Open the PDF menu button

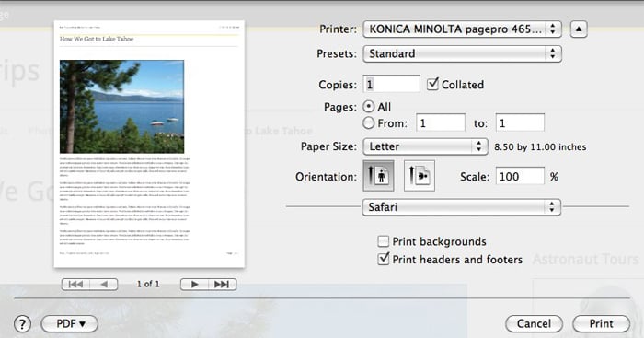(69, 324)
